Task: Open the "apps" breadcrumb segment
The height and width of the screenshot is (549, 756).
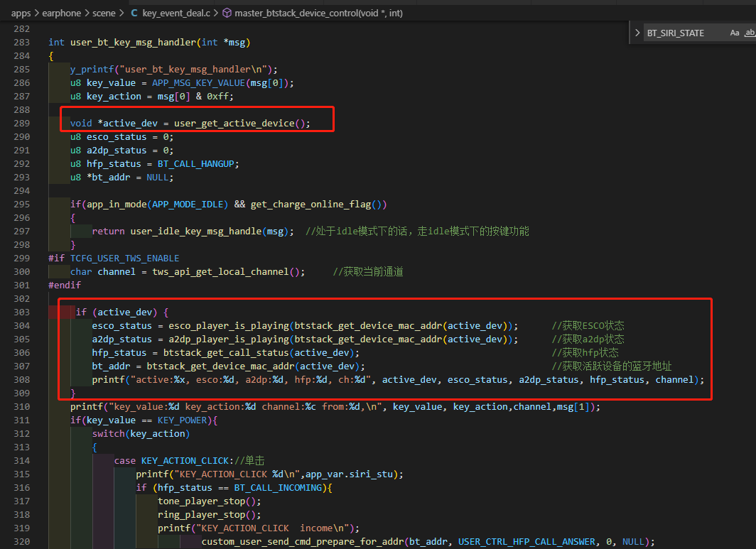Action: pos(21,13)
